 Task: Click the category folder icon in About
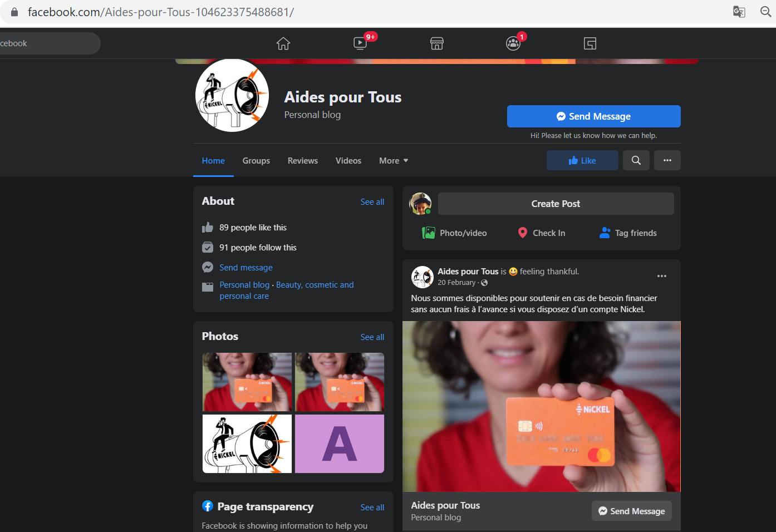[x=208, y=287]
